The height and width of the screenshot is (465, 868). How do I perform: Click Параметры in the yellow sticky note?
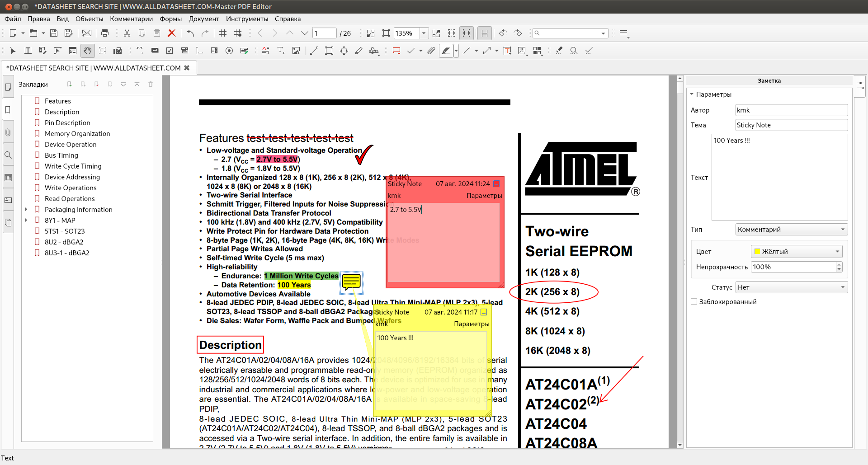click(x=471, y=324)
